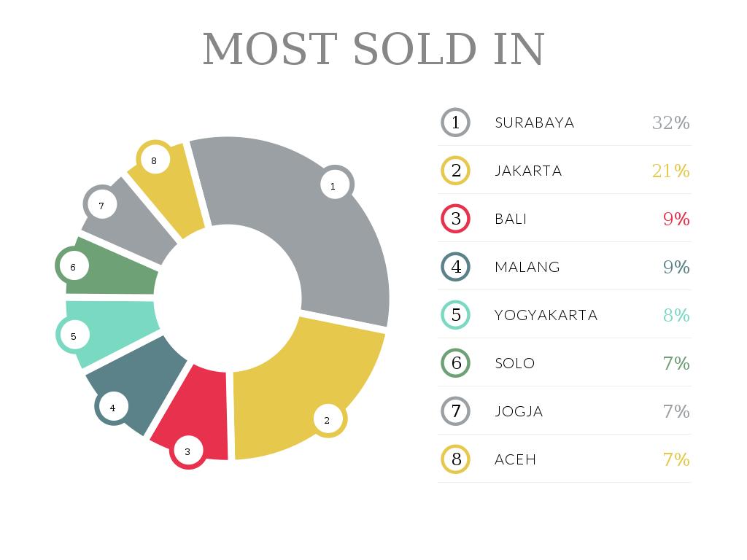The height and width of the screenshot is (560, 747).
Task: Click the number 1 legend circle icon
Action: pyautogui.click(x=456, y=122)
